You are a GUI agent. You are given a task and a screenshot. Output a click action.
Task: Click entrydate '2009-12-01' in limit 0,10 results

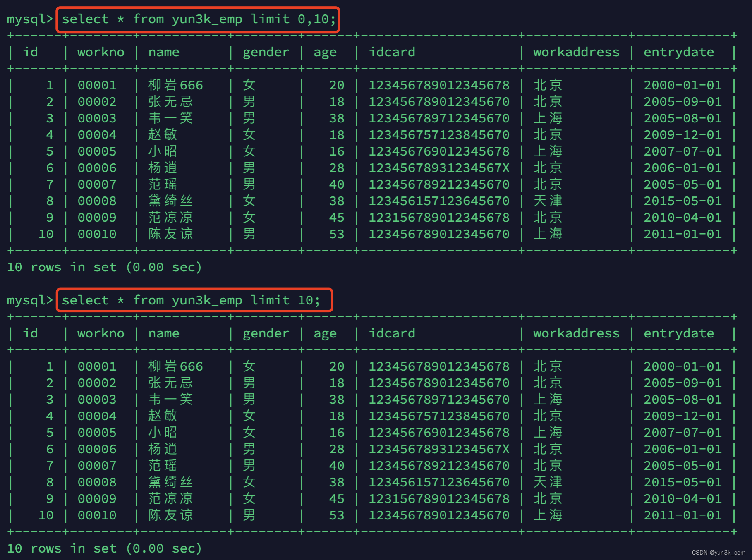point(683,135)
